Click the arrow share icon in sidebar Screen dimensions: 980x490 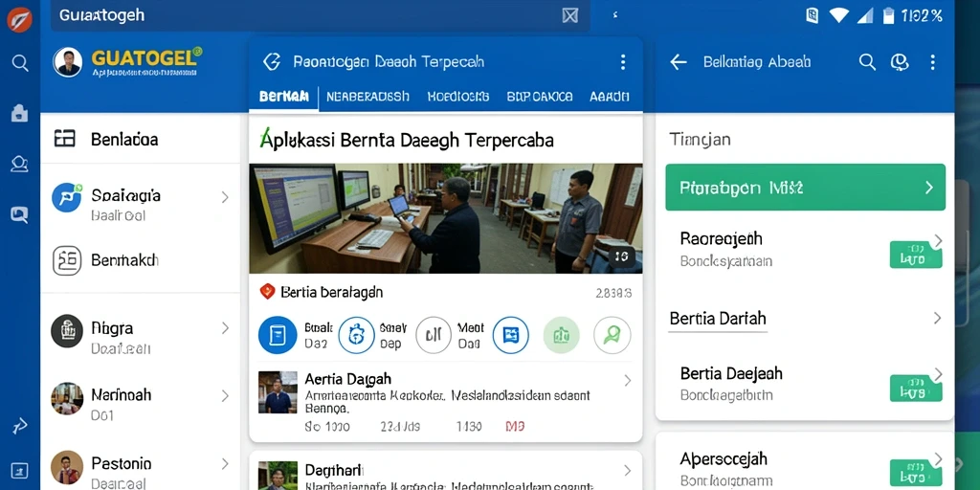19,426
